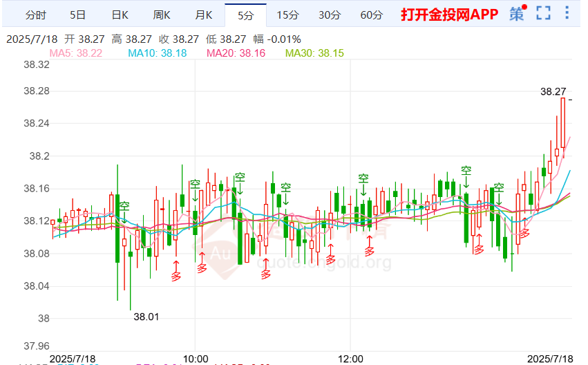Click the 38.32 price axis label
Screen dimensions: 588x365
[x=37, y=64]
